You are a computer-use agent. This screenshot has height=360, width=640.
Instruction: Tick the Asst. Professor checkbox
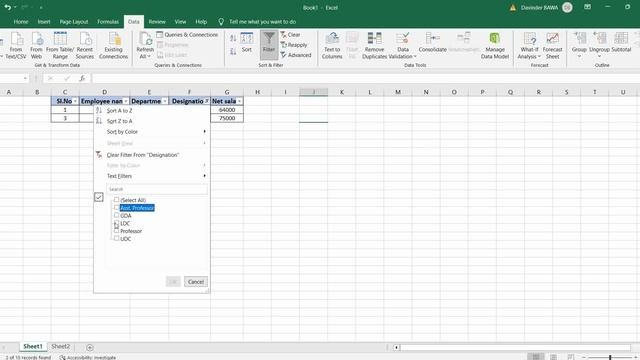click(116, 207)
